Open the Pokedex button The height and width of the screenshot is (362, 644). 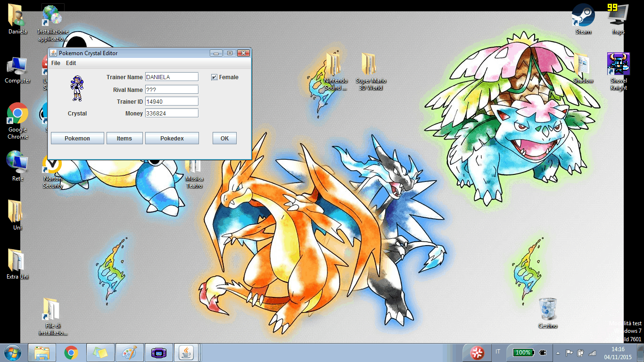click(172, 138)
